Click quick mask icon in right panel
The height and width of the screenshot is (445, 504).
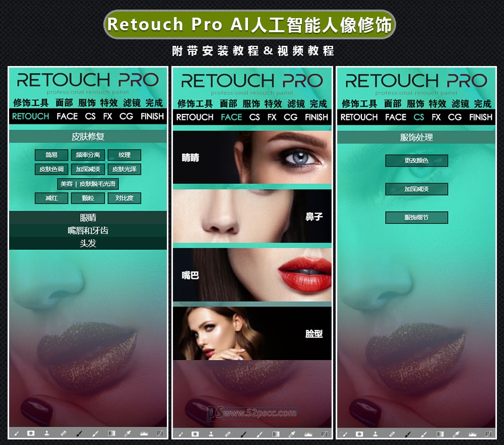(359, 434)
